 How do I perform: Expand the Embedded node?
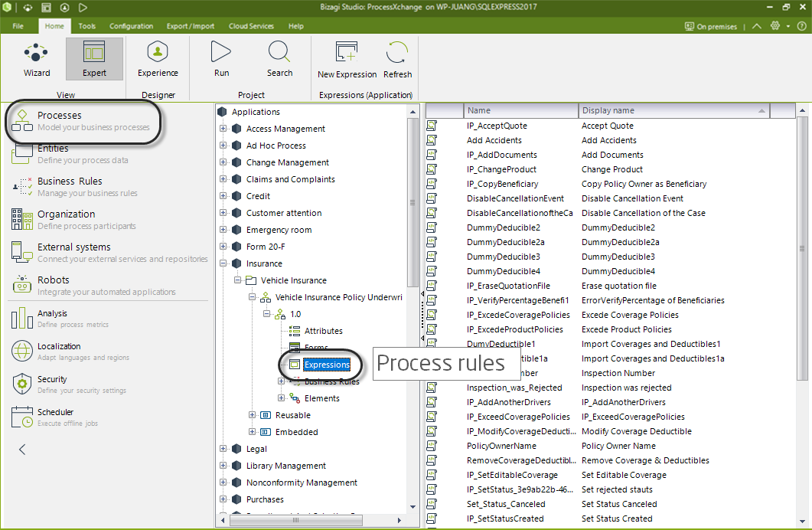(x=253, y=431)
